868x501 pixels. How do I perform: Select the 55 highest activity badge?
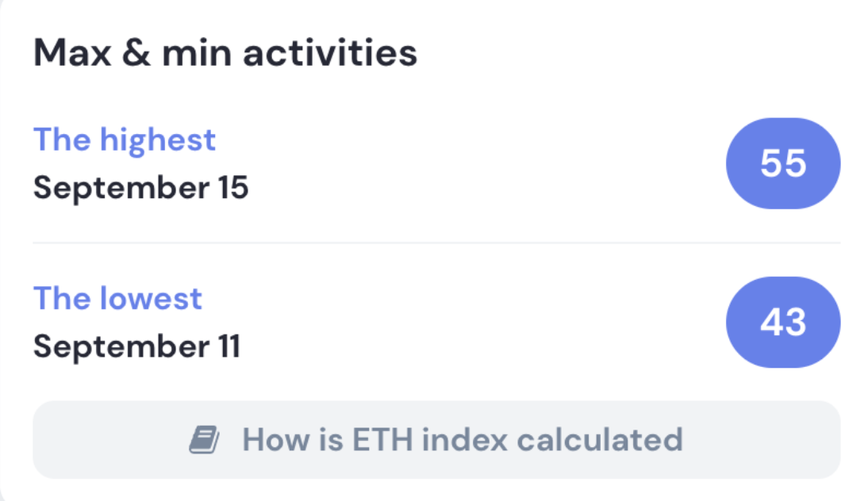pos(783,163)
